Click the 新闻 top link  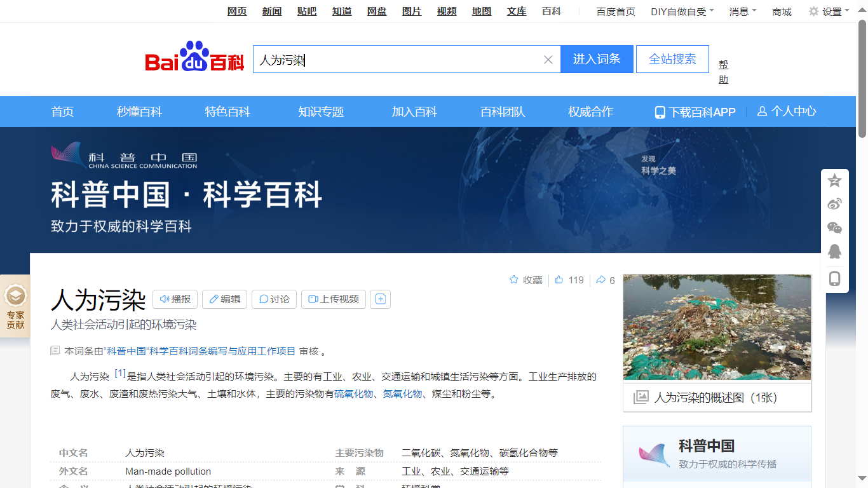pyautogui.click(x=272, y=11)
